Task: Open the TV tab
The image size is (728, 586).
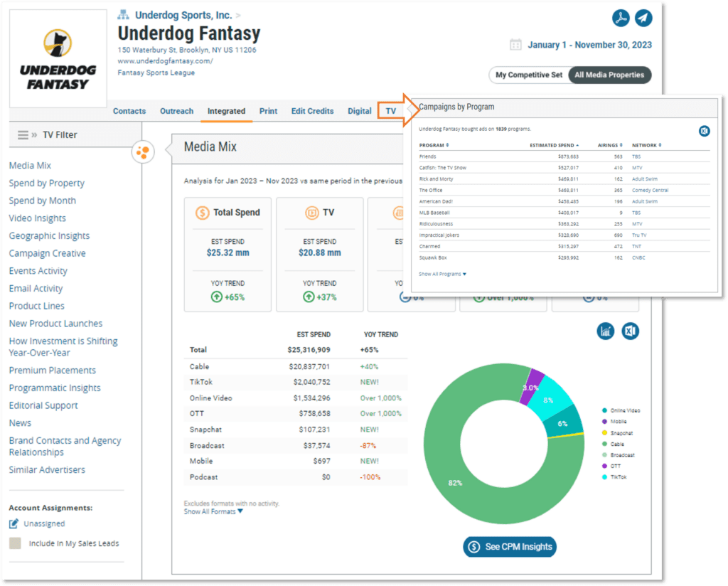Action: [x=390, y=111]
